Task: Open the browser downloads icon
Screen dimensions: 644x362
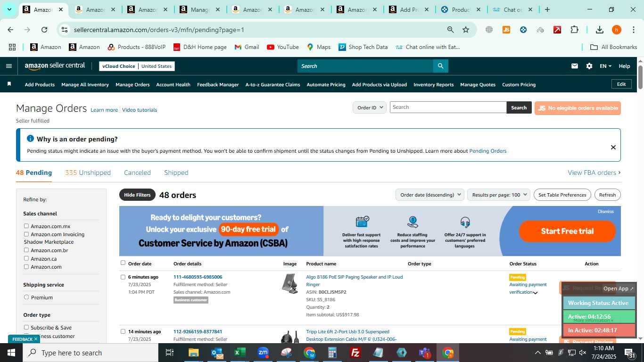Action: [600, 30]
